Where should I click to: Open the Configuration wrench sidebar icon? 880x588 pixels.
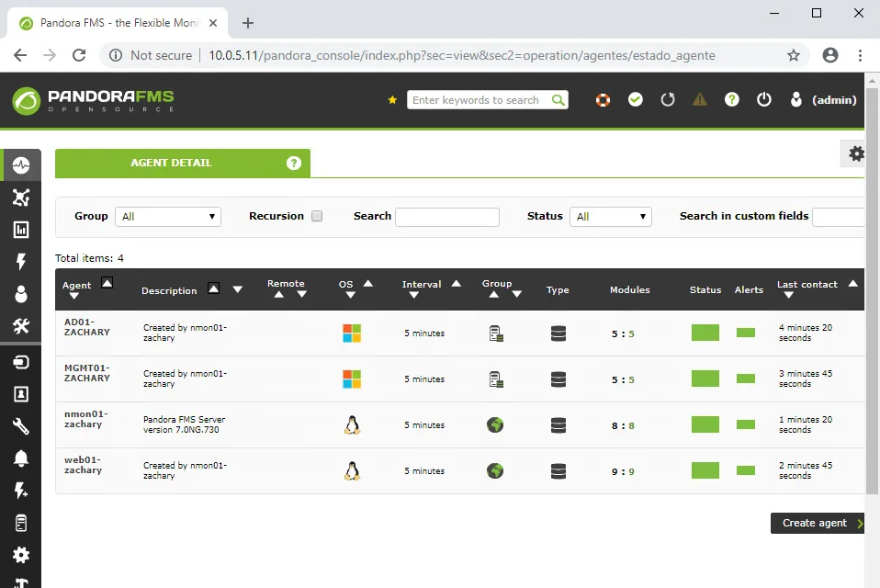[21, 426]
